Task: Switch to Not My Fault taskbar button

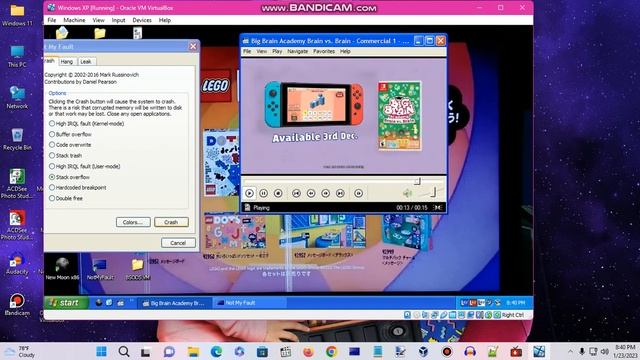Action: coord(249,303)
